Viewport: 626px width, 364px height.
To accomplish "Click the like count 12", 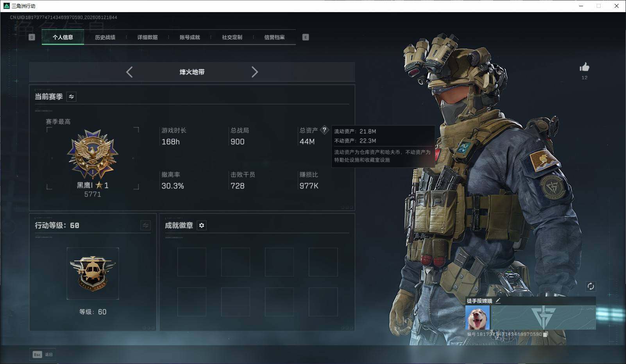I will [x=585, y=78].
